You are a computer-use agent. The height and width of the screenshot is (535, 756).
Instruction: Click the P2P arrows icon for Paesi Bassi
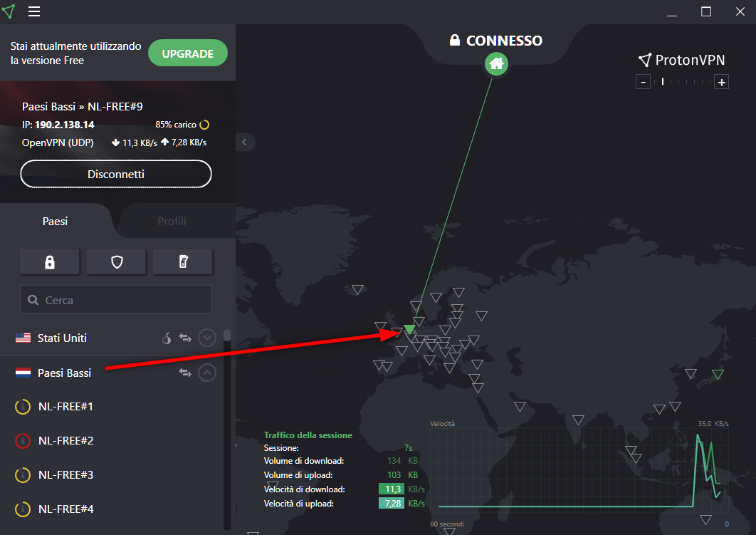pyautogui.click(x=185, y=373)
